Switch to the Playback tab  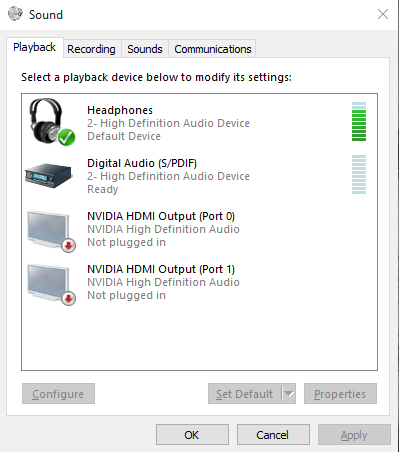click(x=35, y=48)
